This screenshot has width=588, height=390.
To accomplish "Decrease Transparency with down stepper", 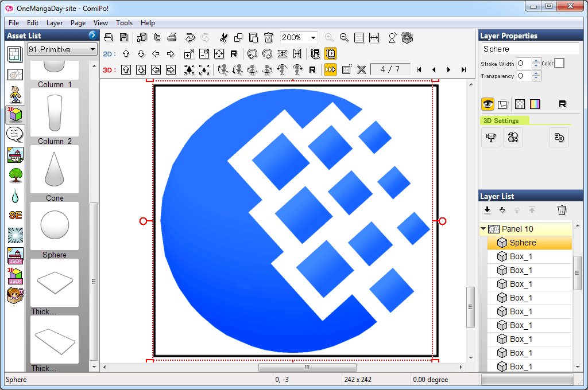I will click(536, 79).
